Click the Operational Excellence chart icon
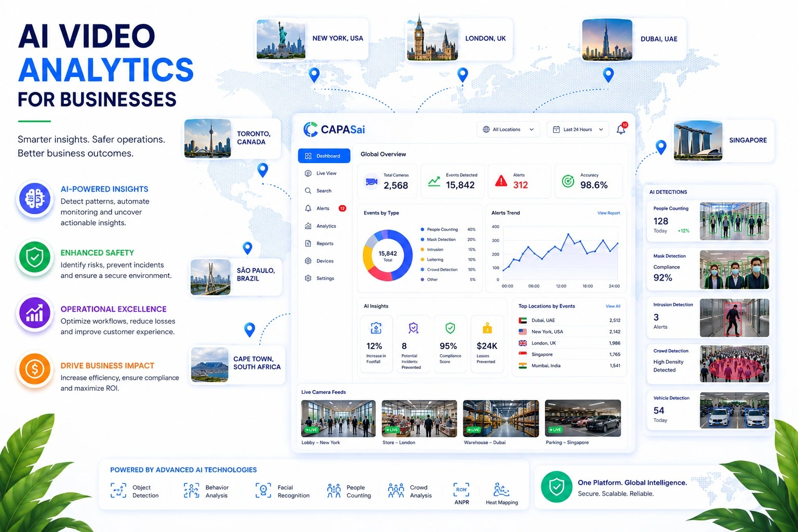This screenshot has height=532, width=798. coord(35,313)
